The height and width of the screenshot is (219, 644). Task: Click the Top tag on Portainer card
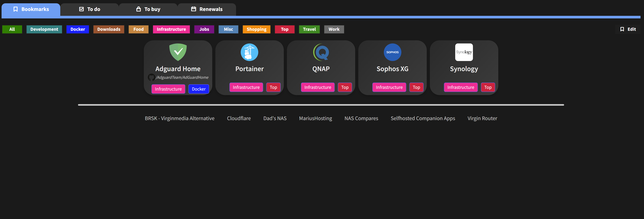click(x=274, y=87)
